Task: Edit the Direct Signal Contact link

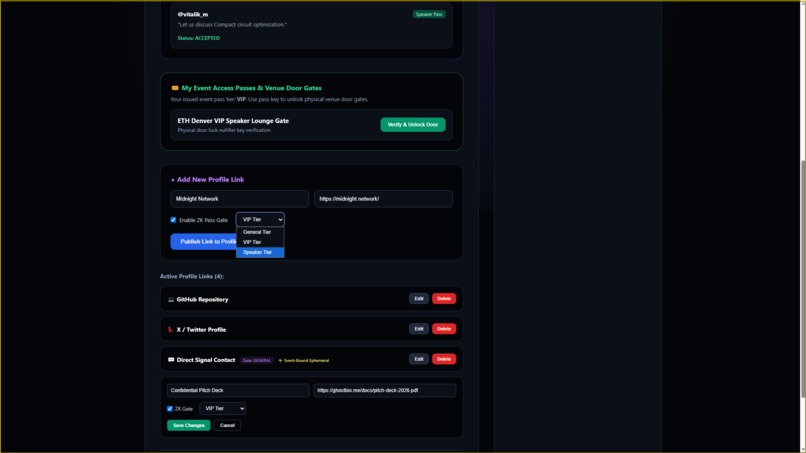Action: click(419, 359)
